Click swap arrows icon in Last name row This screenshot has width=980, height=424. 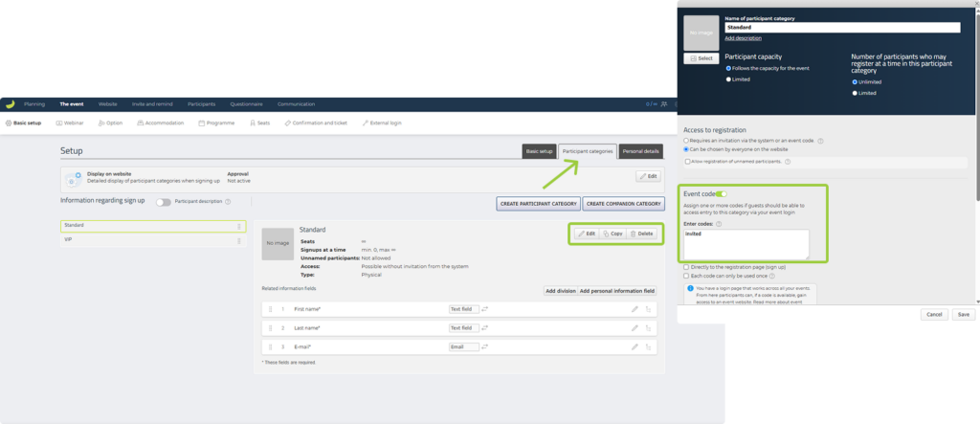point(484,327)
